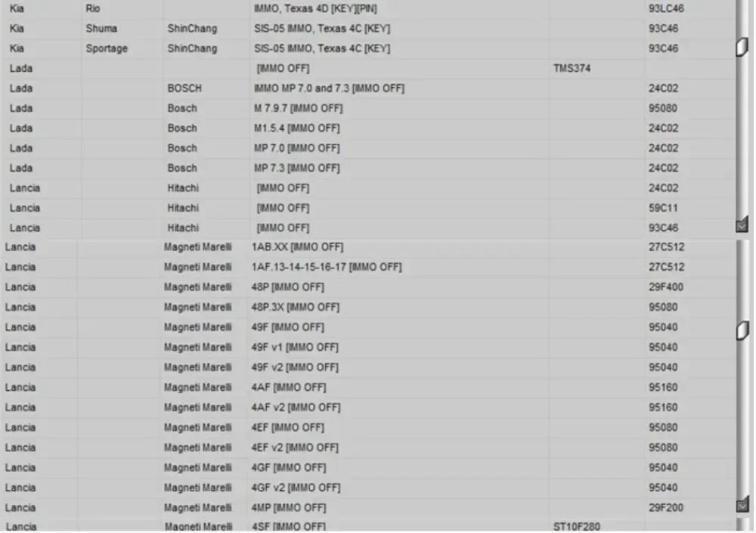Click the lower list's scroll-down arrow
The width and height of the screenshot is (756, 533).
tap(742, 504)
